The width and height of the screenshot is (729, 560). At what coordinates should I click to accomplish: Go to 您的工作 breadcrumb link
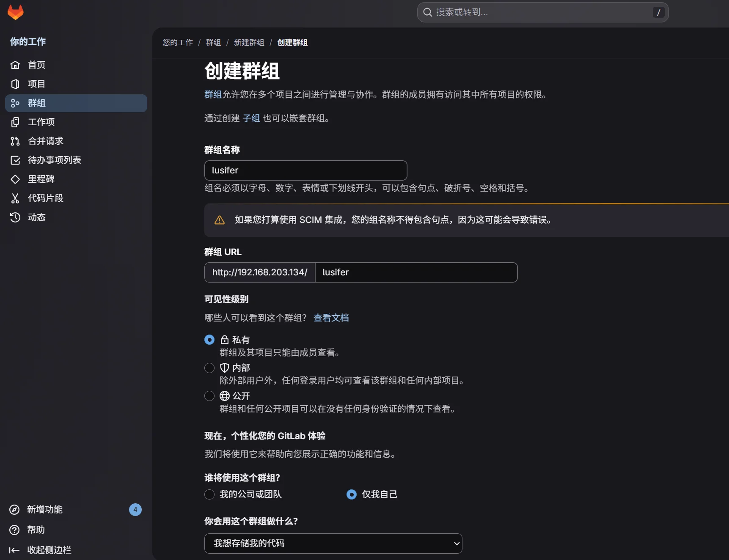[x=178, y=42]
